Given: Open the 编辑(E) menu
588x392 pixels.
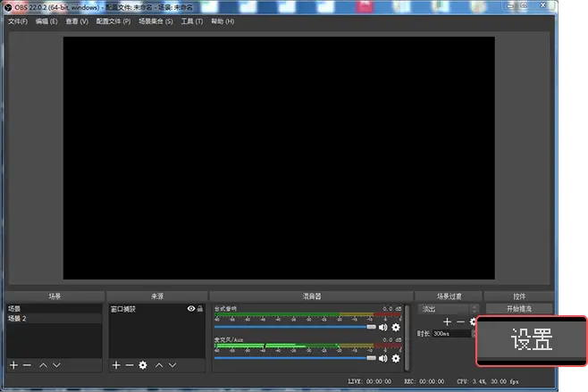Looking at the screenshot, I should 46,21.
